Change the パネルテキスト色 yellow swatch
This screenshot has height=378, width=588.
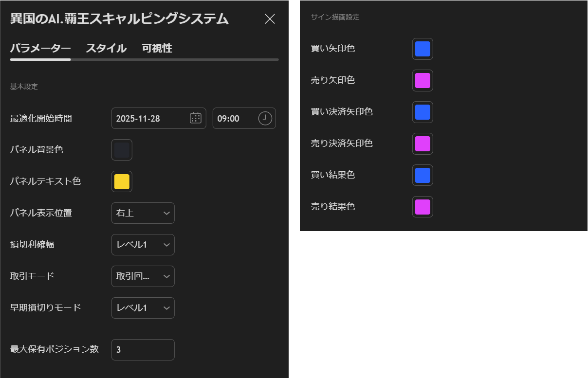(x=122, y=181)
